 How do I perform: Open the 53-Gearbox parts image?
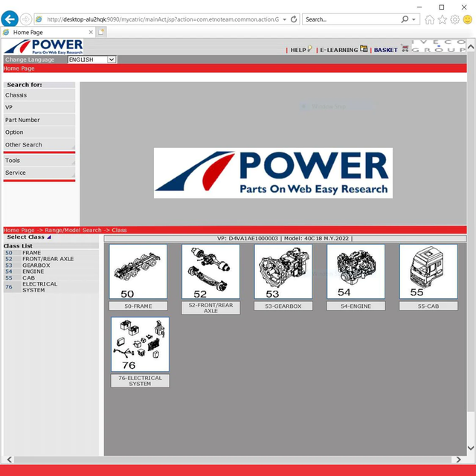click(283, 272)
